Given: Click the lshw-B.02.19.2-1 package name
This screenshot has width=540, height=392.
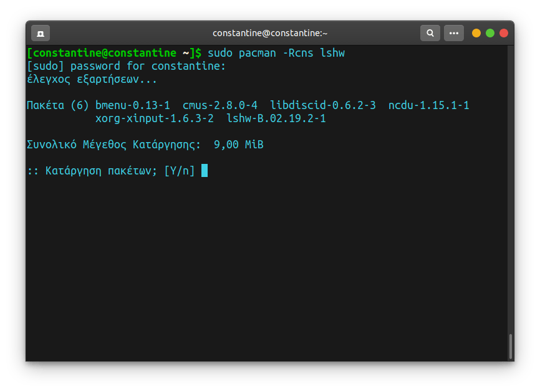Looking at the screenshot, I should 276,118.
